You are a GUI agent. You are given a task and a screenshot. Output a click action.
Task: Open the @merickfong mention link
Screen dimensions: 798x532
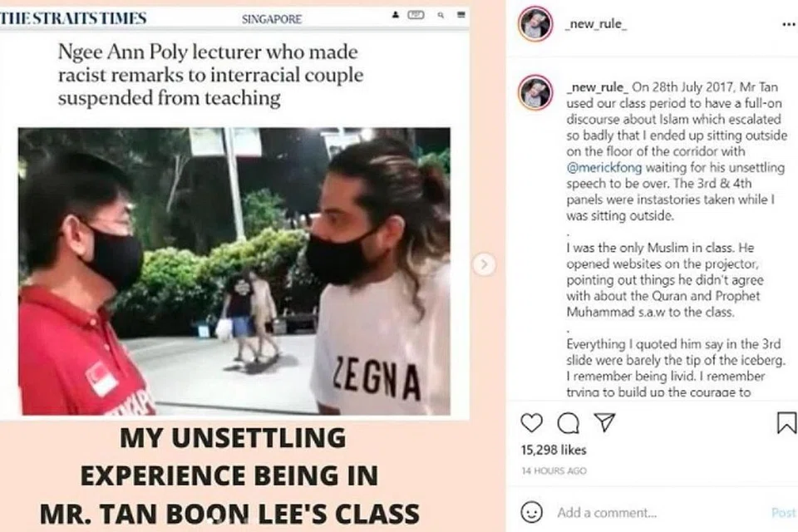[604, 167]
